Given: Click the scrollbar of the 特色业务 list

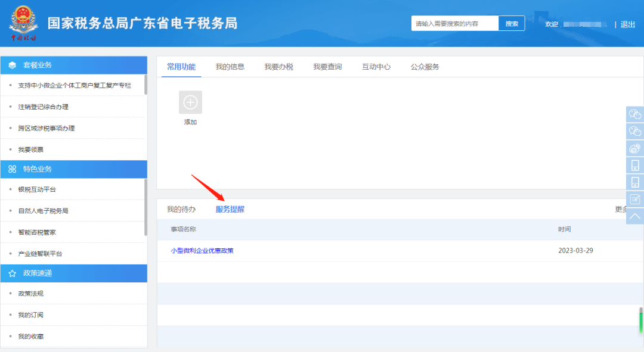Looking at the screenshot, I should click(146, 207).
